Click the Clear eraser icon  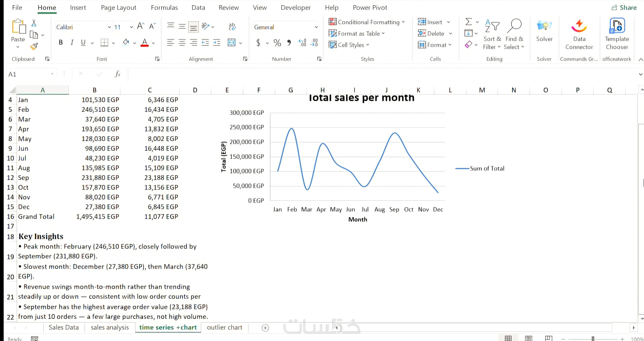click(x=469, y=45)
